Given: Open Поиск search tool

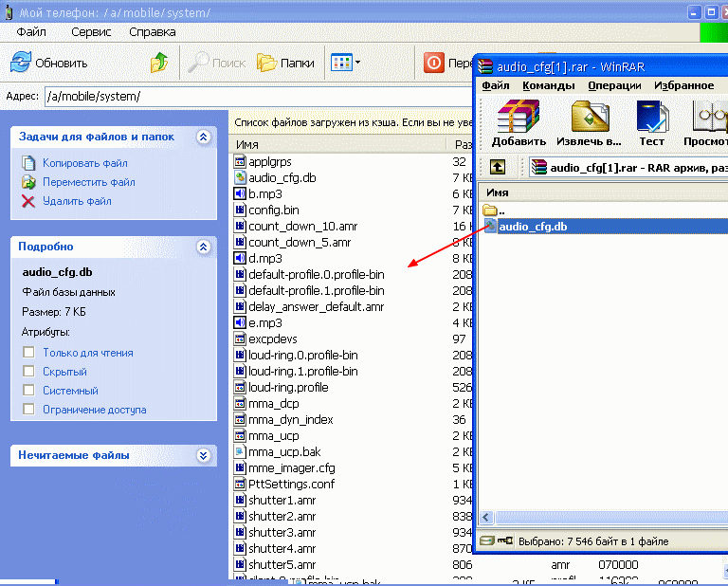Looking at the screenshot, I should coord(216,63).
